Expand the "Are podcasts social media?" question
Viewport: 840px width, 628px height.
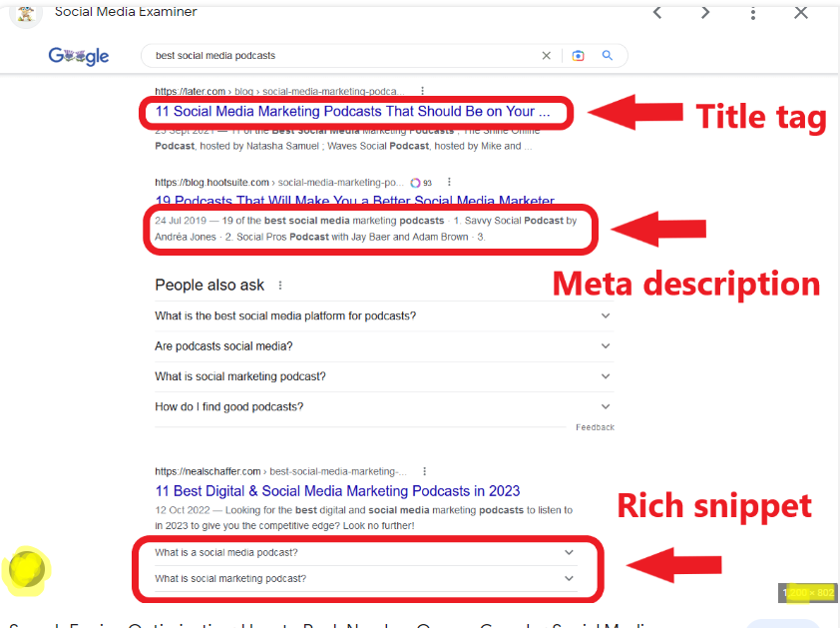tap(605, 346)
